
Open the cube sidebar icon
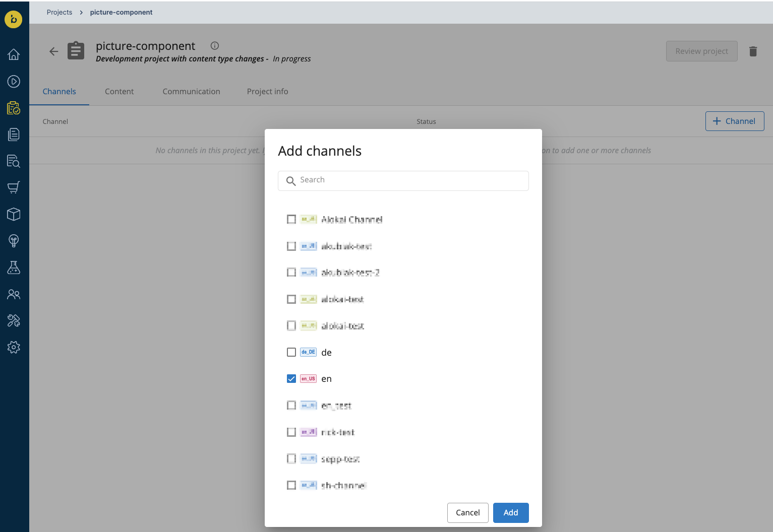tap(14, 214)
